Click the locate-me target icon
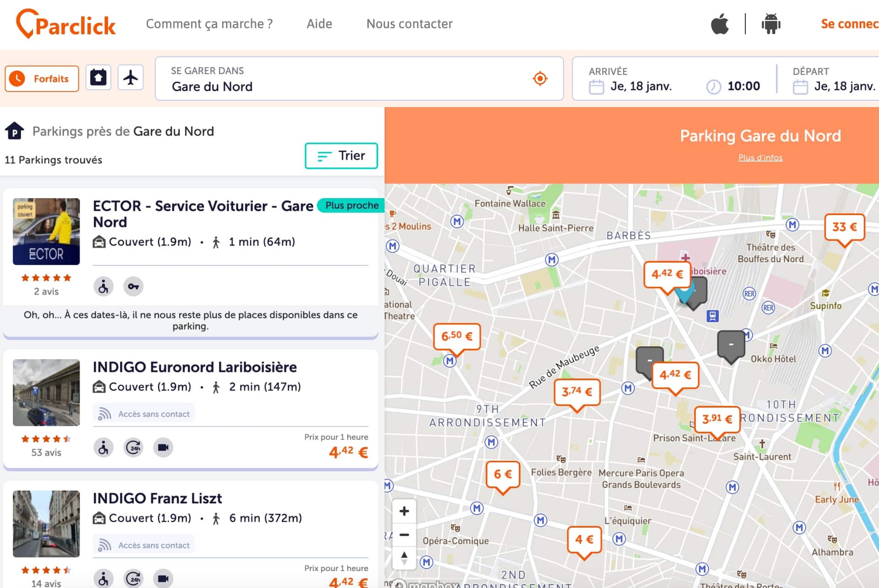879x588 pixels. click(x=540, y=79)
